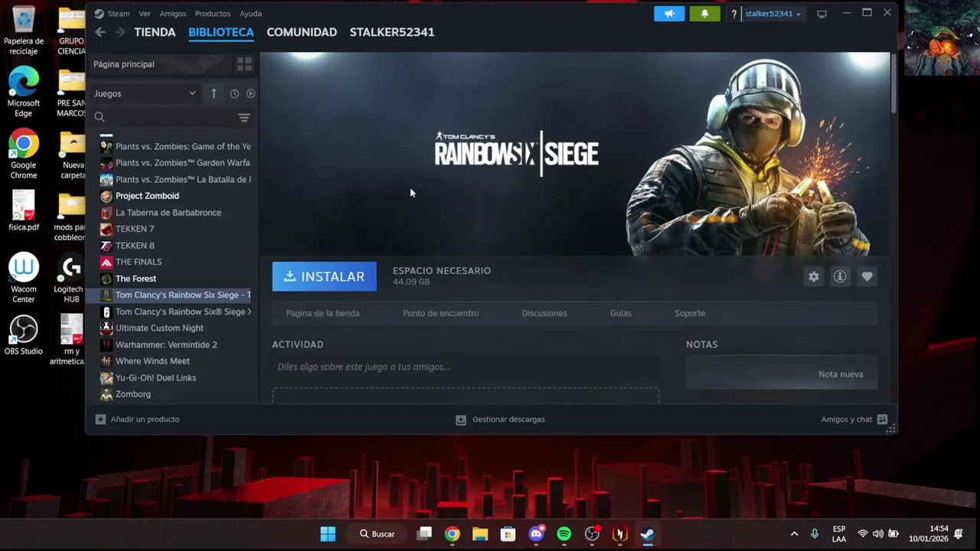
Task: Open Gestionar descargas
Action: click(500, 419)
